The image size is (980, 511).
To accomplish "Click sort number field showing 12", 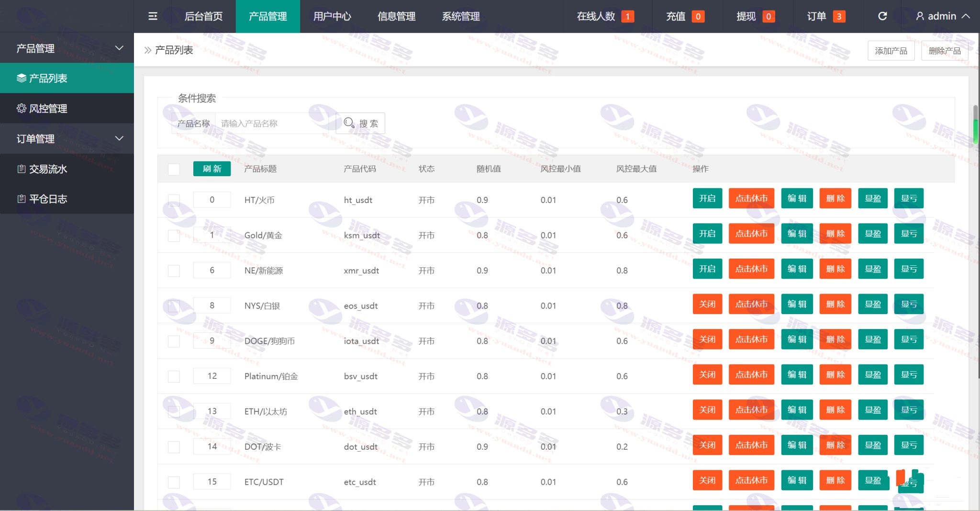I will pyautogui.click(x=212, y=376).
